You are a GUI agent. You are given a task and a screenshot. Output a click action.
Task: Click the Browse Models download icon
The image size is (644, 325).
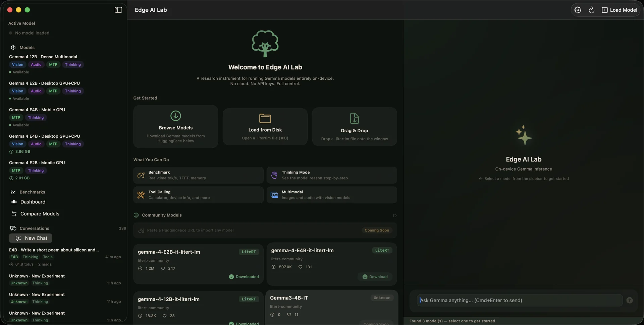(175, 116)
